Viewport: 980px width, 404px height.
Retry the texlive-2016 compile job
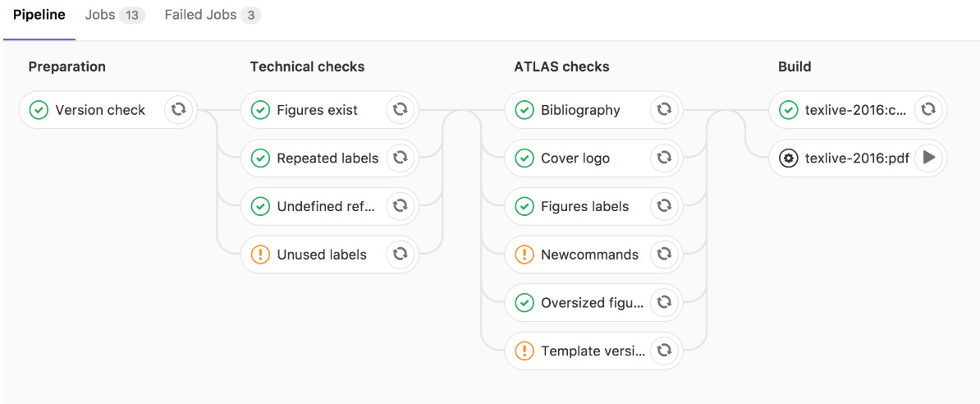click(929, 110)
